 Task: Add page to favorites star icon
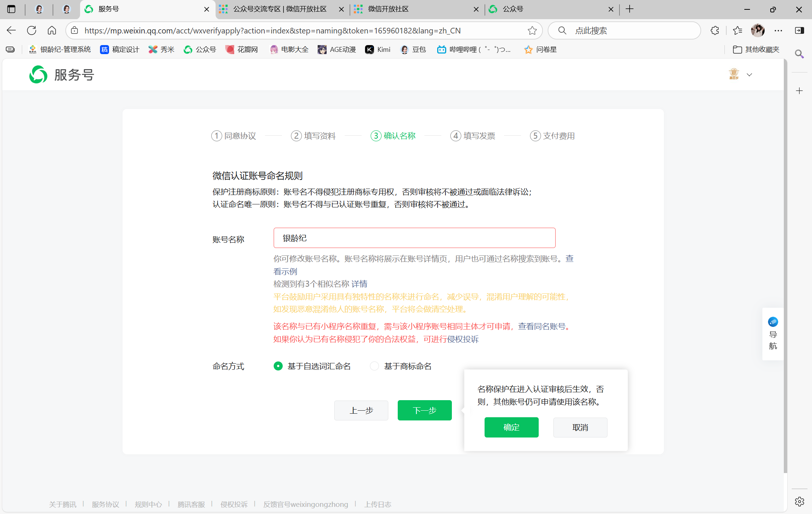[x=532, y=30]
